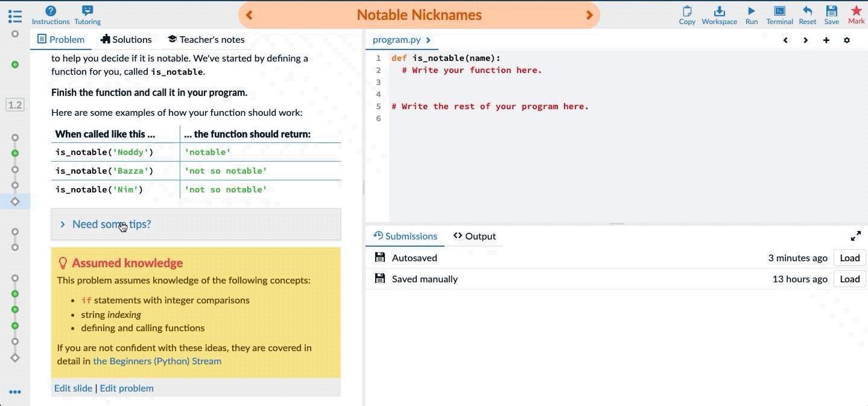The width and height of the screenshot is (868, 406).
Task: Open the Terminal
Action: coord(779,14)
